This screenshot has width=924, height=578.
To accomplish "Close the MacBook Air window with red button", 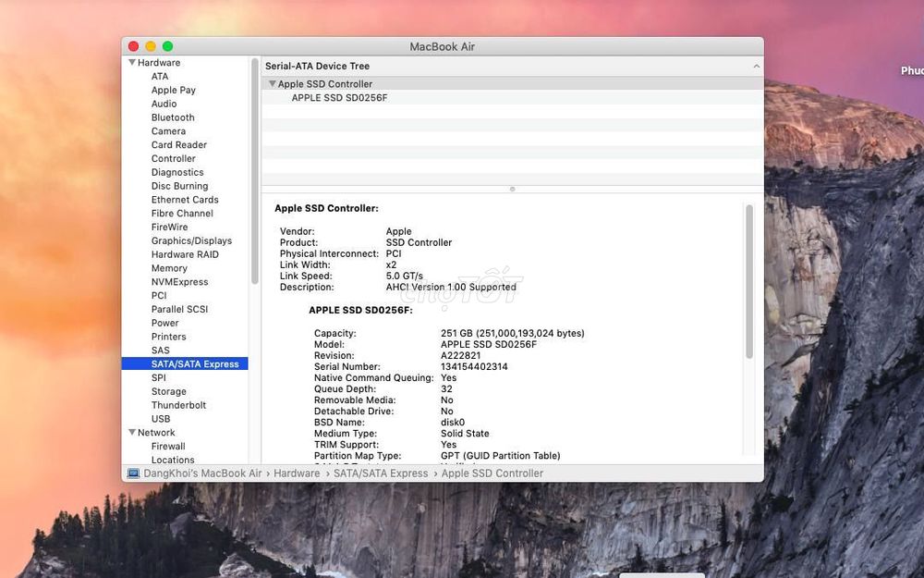I will pos(134,46).
